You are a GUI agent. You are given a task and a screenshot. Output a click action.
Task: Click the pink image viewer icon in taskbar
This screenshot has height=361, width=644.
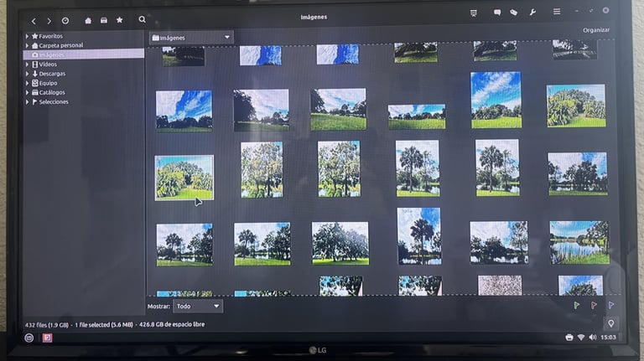pos(47,338)
